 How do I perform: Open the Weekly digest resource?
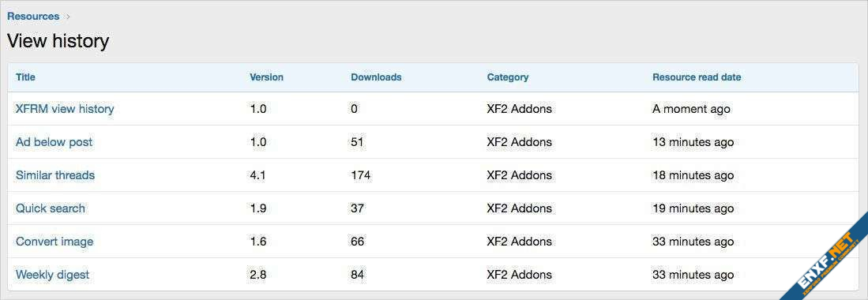53,275
